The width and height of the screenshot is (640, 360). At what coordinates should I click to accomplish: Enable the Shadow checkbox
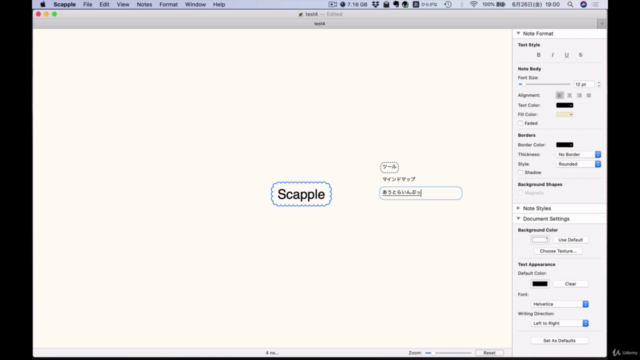point(520,173)
